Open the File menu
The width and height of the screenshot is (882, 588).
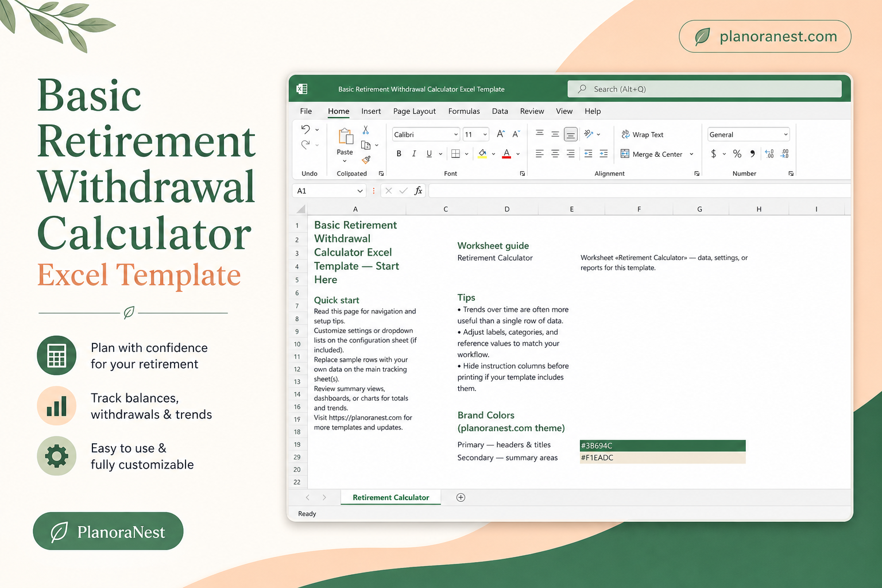[306, 111]
